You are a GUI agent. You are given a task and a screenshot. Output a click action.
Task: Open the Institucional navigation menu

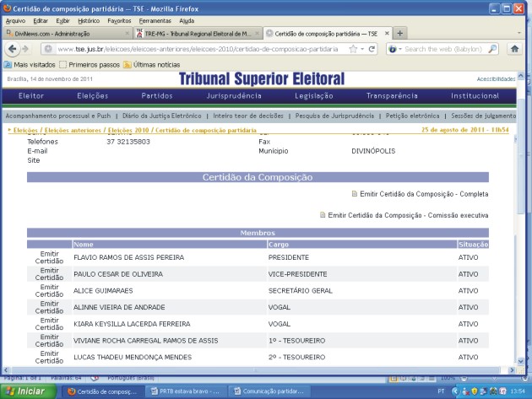tap(475, 96)
